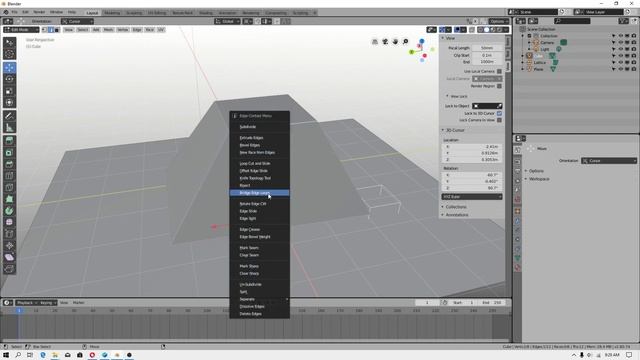Open the XYZ Euler rotation mode dropdown

[472, 197]
